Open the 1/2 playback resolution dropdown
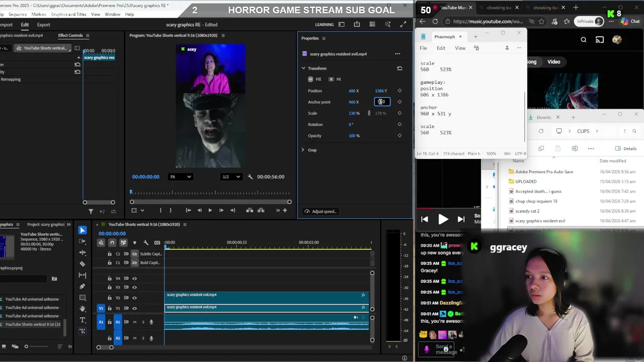644x362 pixels. tap(231, 176)
